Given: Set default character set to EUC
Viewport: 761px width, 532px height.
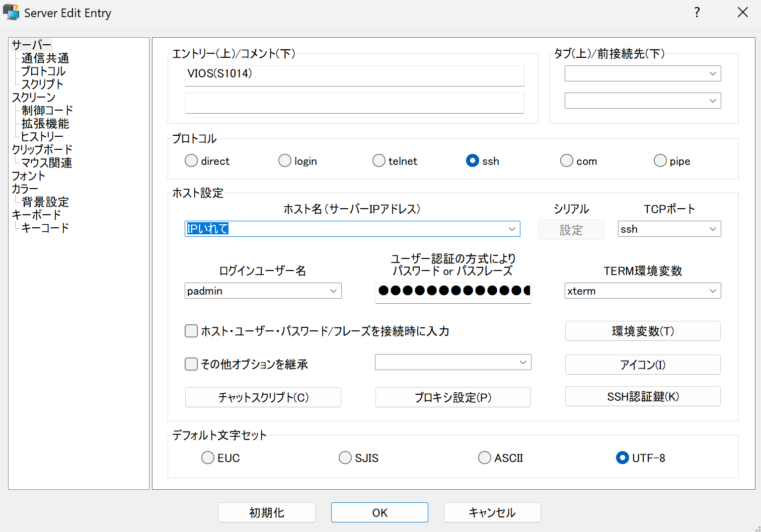Looking at the screenshot, I should point(208,458).
